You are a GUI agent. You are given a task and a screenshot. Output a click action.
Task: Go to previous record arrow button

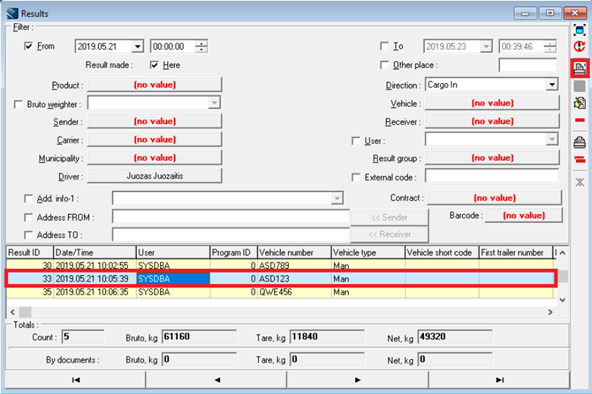216,380
